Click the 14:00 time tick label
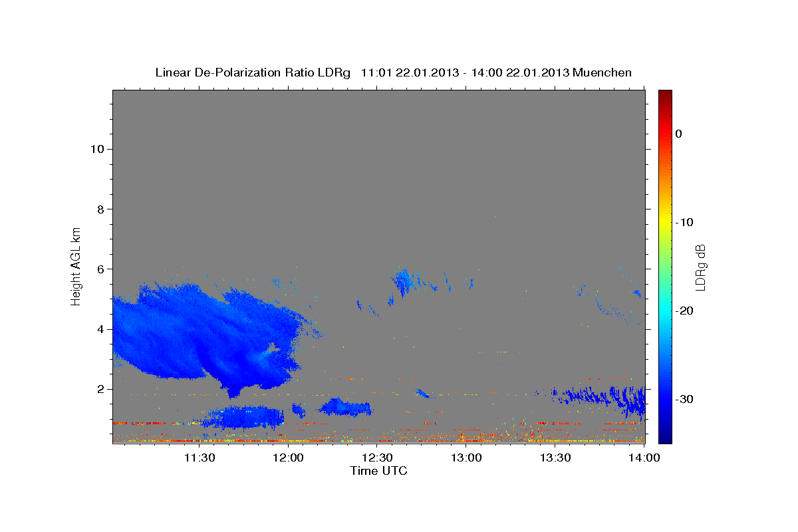Viewport: 798px width, 532px height. pos(644,458)
